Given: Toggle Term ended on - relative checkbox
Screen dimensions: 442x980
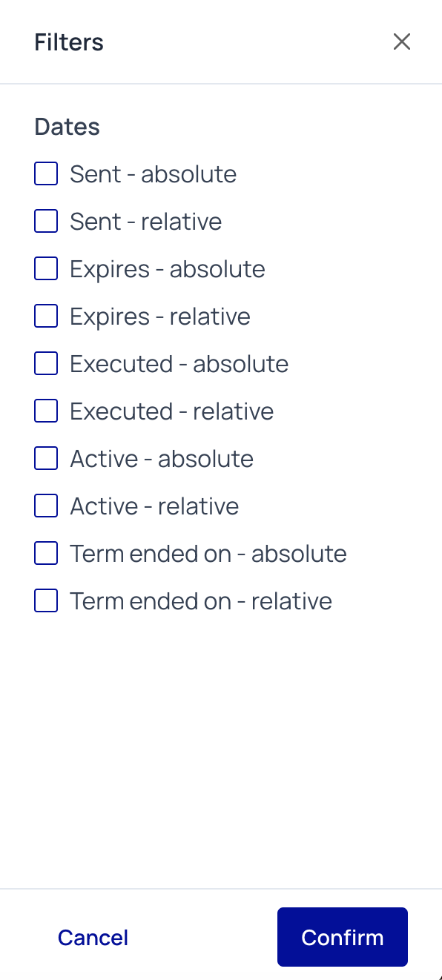Looking at the screenshot, I should tap(46, 601).
